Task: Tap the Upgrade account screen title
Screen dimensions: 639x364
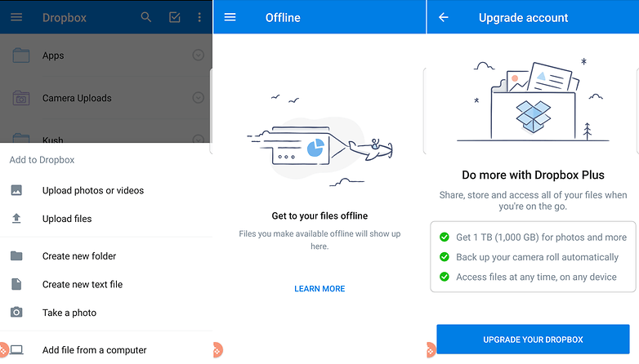Action: tap(523, 17)
